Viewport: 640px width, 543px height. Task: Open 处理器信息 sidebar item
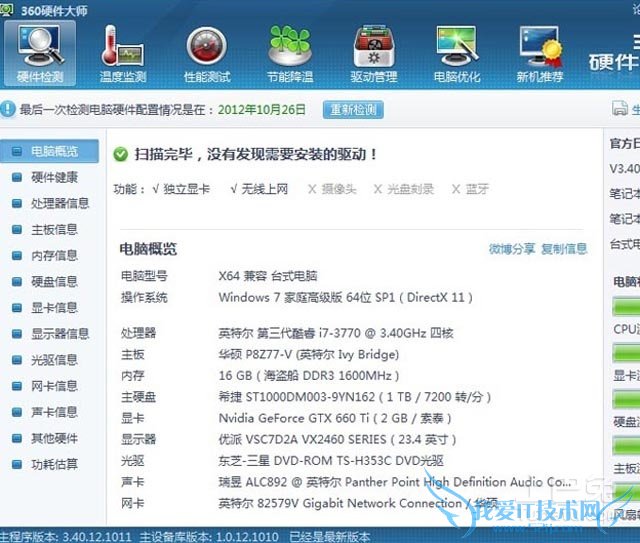(x=49, y=203)
